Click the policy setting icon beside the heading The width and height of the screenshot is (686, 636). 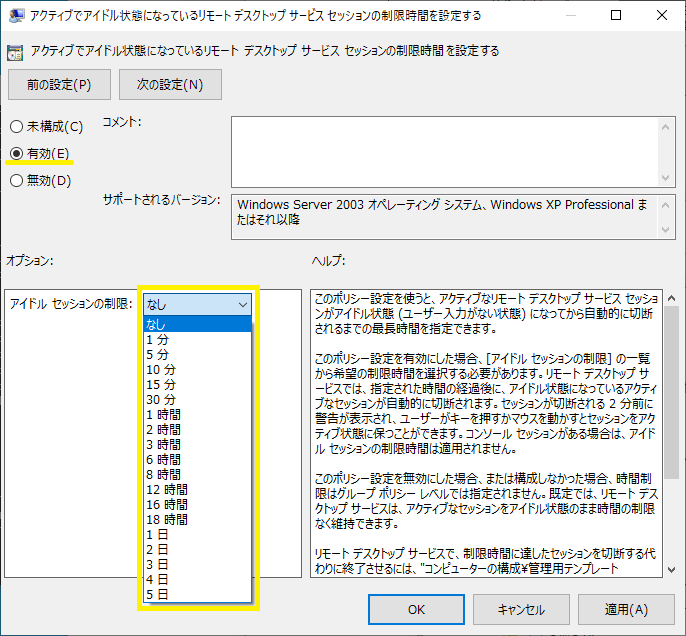tap(15, 52)
